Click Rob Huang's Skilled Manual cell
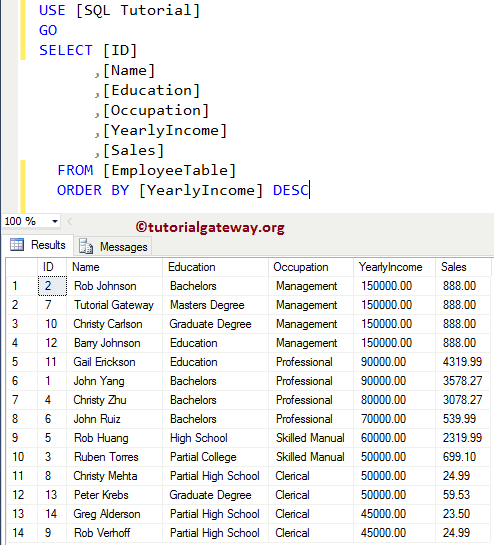 coord(311,438)
